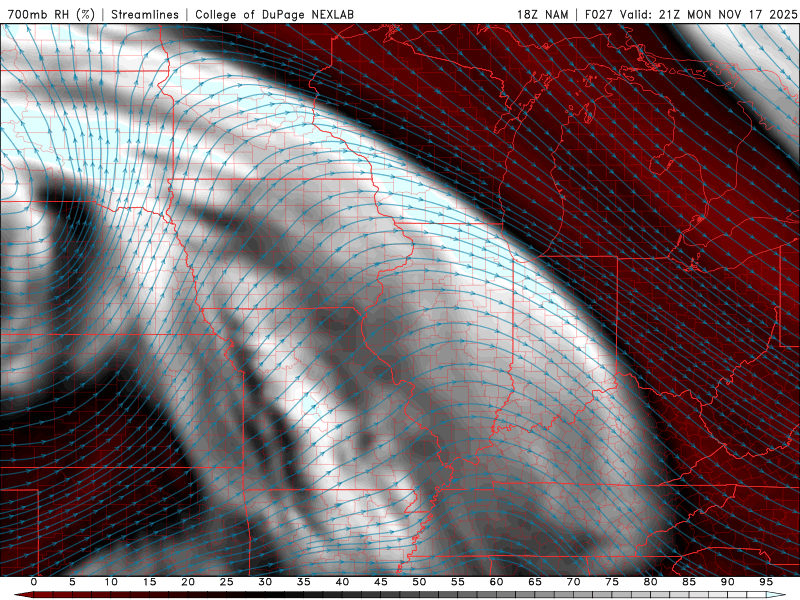Select the "85" label on color scale
The width and height of the screenshot is (800, 600).
[x=689, y=582]
